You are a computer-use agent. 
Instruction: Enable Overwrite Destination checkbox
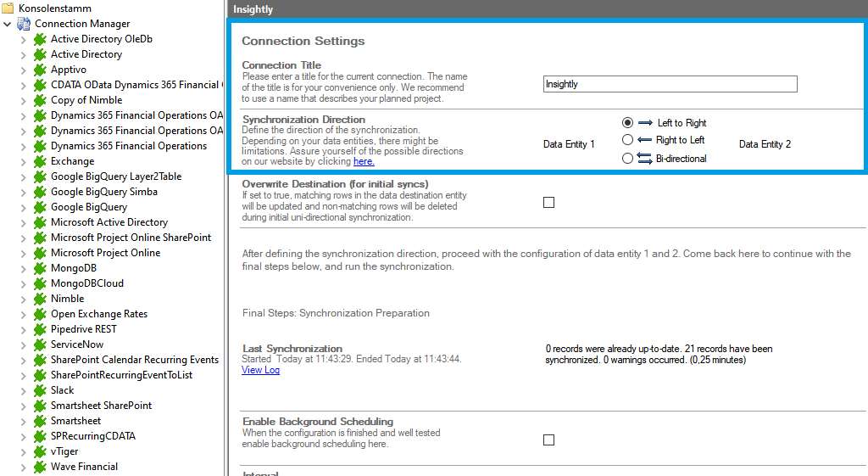point(548,202)
